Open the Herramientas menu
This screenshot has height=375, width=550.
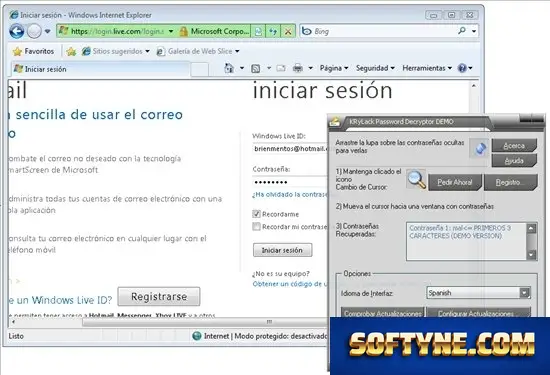point(427,68)
